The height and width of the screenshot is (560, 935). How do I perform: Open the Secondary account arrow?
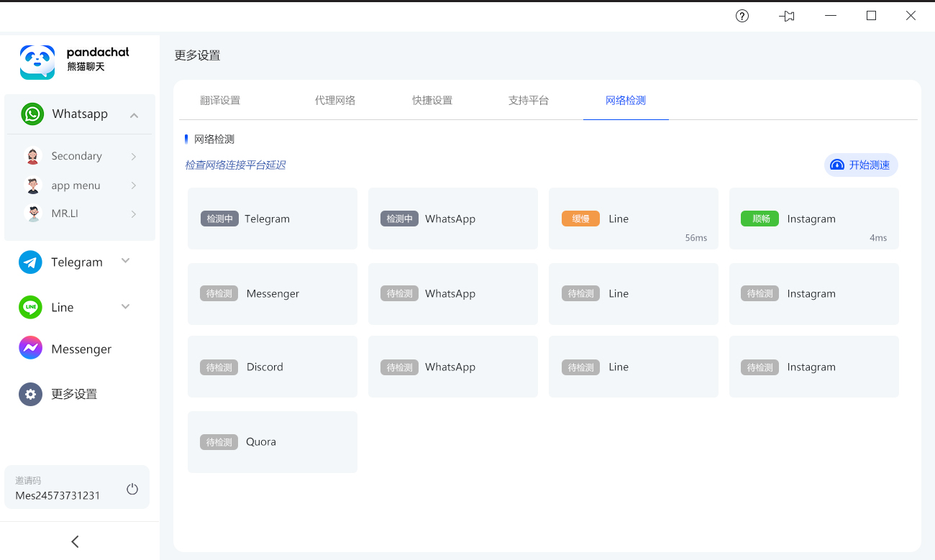(134, 157)
